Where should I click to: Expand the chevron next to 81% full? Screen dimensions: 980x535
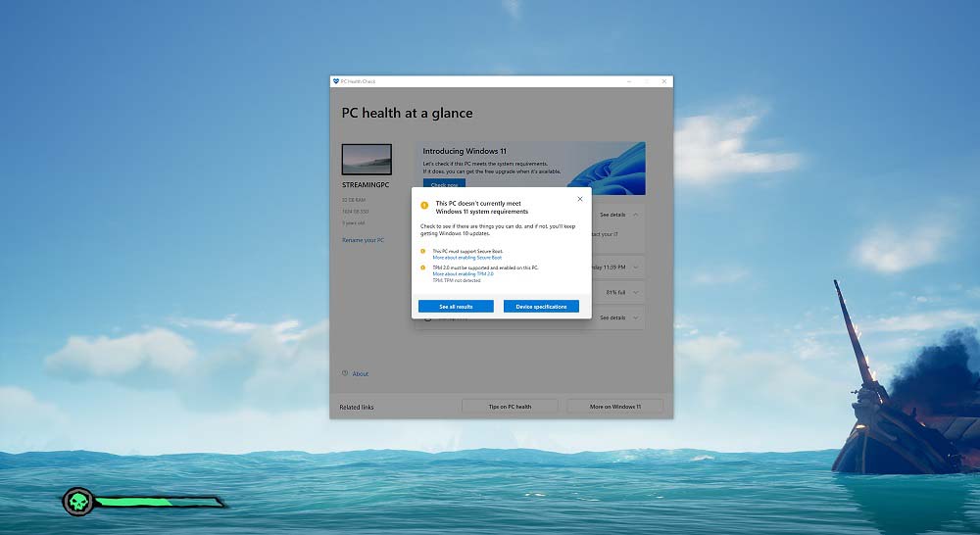(636, 292)
